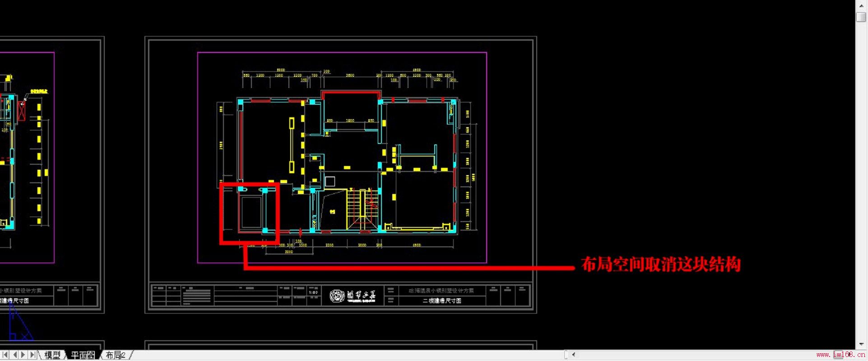Screen dimensions: 868x361
Task: Click the 二楼建墙尺寸图 title text
Action: 441,301
